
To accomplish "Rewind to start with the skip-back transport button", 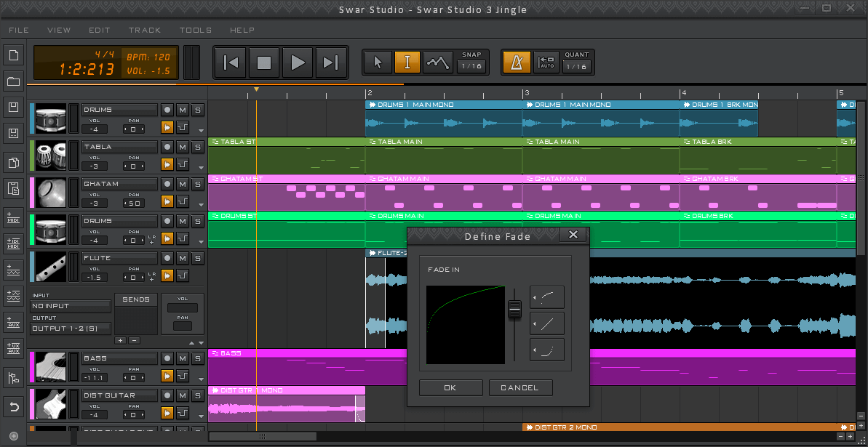I will click(231, 63).
